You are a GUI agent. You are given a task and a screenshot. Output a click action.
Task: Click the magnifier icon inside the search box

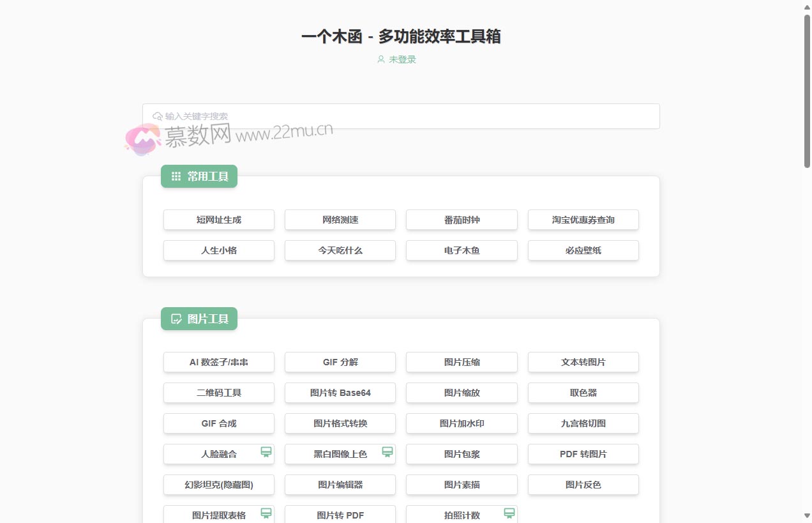pos(156,116)
